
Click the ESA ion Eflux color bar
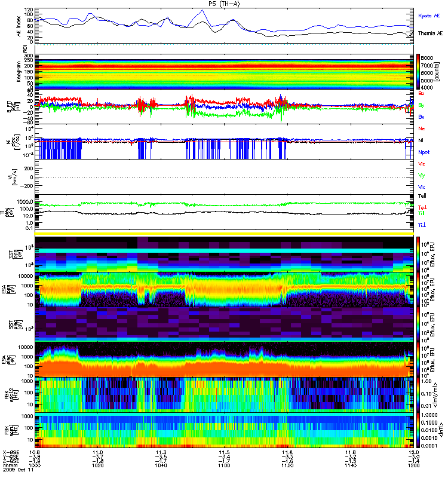point(418,289)
